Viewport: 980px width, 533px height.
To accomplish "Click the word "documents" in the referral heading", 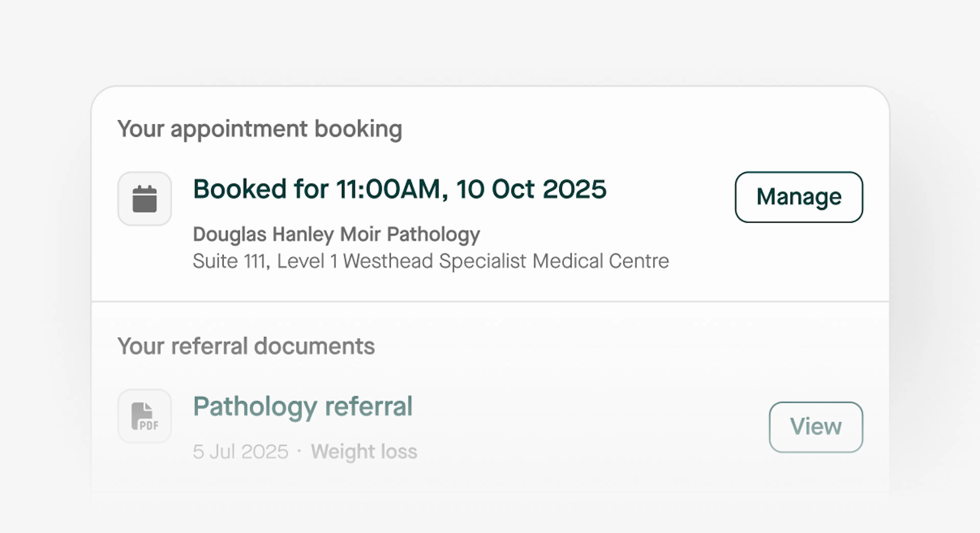I will click(314, 346).
